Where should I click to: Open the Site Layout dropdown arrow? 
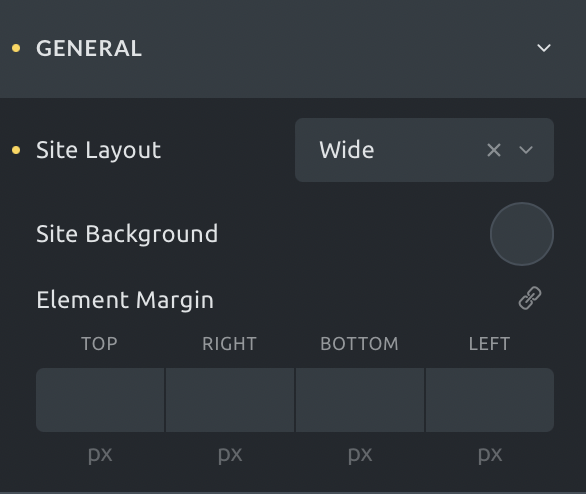pyautogui.click(x=526, y=150)
